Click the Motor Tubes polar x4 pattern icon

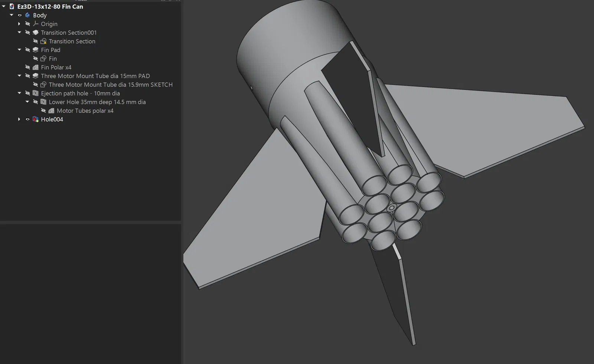tap(51, 111)
